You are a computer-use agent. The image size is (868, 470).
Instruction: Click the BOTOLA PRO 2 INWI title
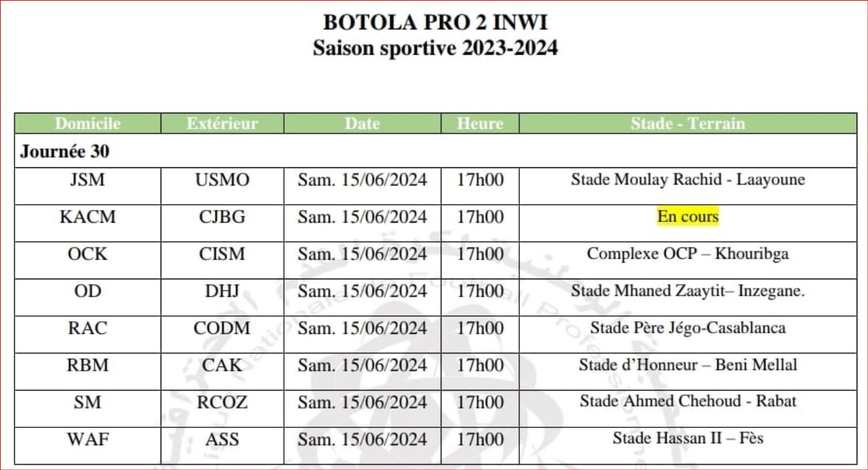pos(435,23)
